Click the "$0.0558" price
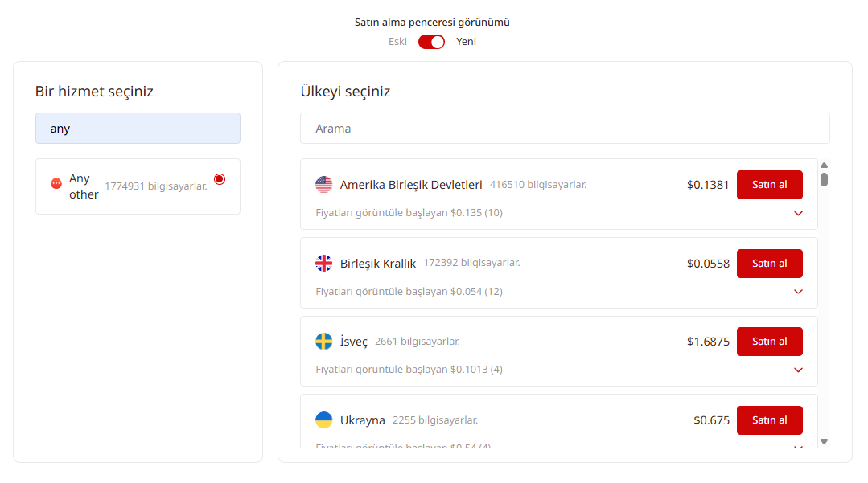 [708, 264]
